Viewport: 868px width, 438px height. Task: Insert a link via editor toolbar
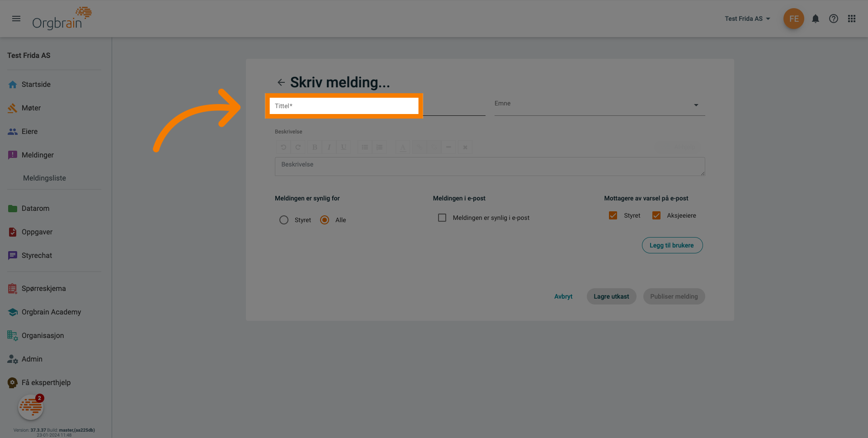click(420, 147)
